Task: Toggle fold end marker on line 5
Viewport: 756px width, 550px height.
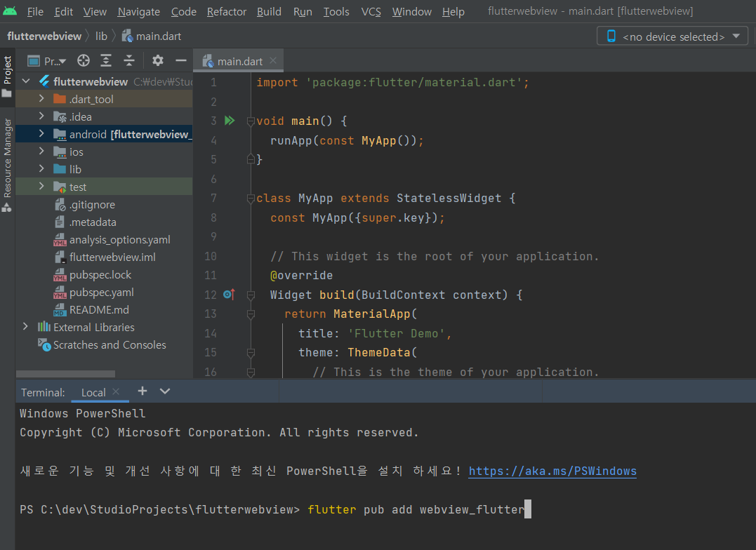Action: [251, 159]
